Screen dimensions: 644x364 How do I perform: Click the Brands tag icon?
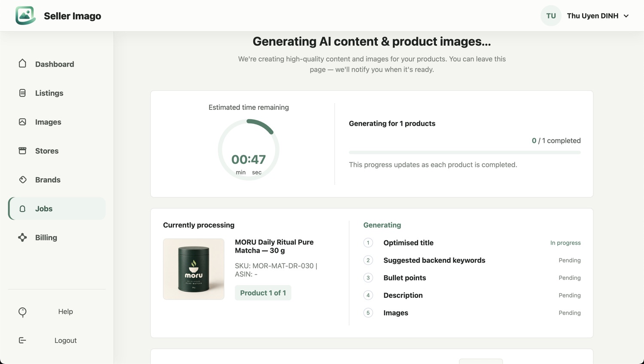click(x=22, y=179)
